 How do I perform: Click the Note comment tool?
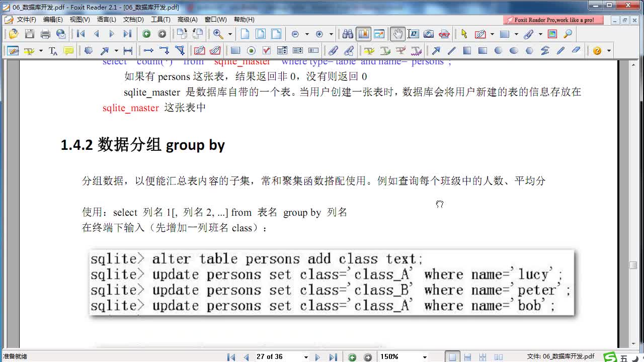tap(68, 51)
